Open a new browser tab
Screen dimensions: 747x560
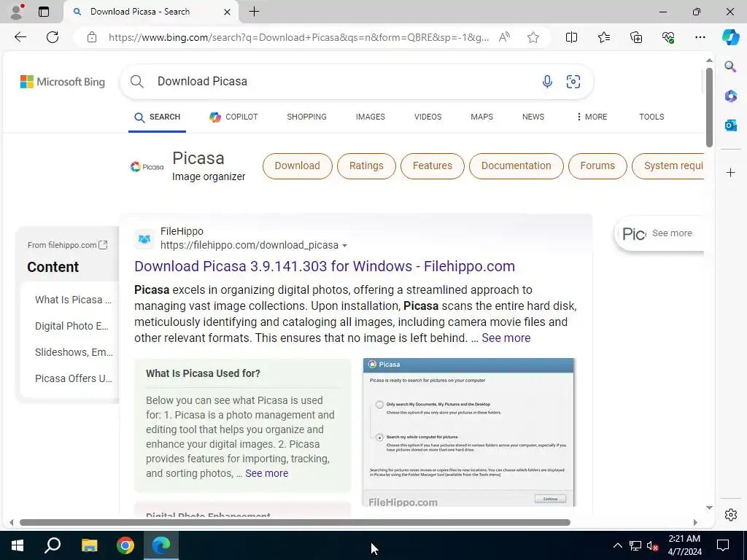pyautogui.click(x=254, y=12)
